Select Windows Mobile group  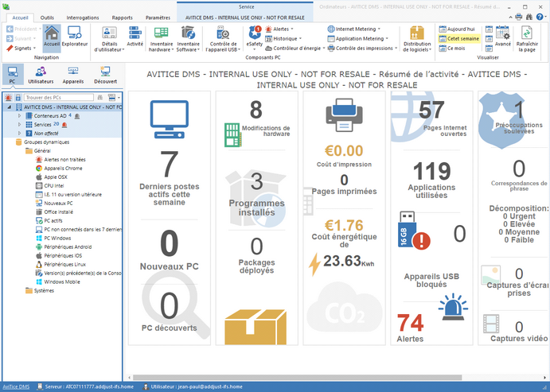58,282
